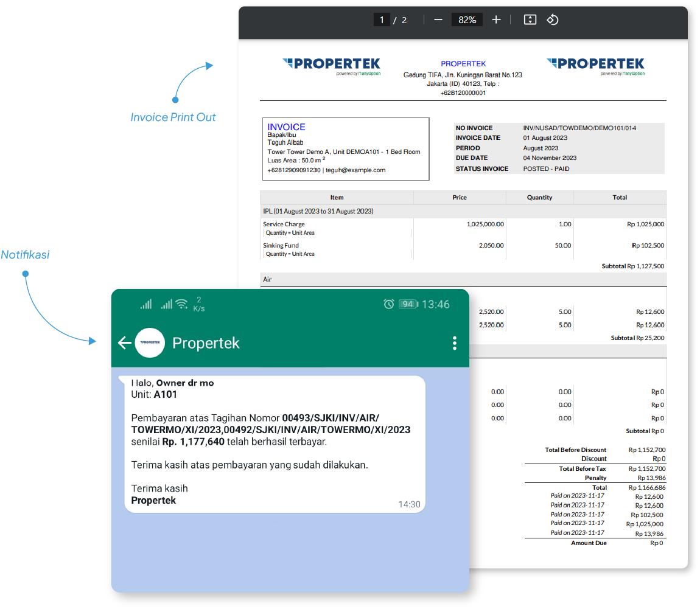The image size is (700, 612).
Task: Click the left PROPERTEK logo on the invoice
Action: click(331, 63)
